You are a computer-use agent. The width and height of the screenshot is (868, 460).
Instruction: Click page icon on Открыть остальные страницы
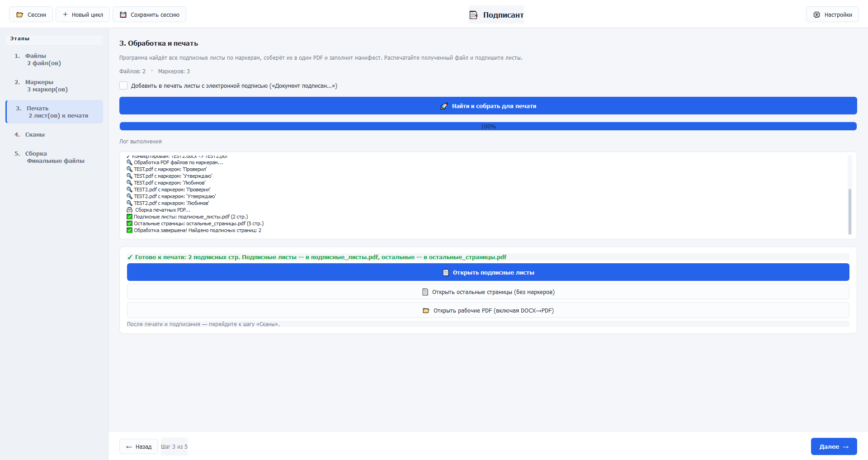[x=425, y=292]
